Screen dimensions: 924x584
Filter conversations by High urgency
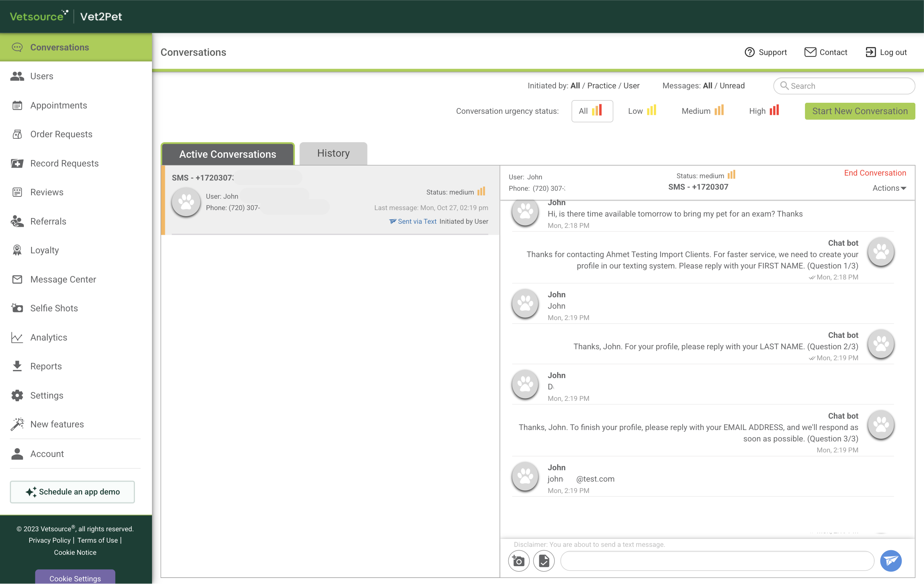coord(764,111)
